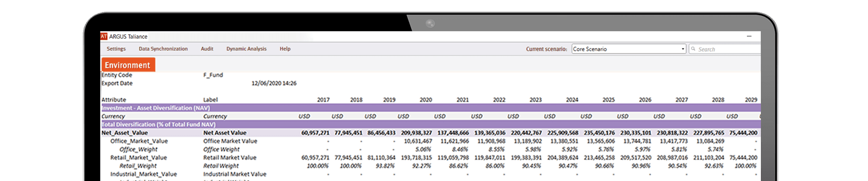Click the 2020 year column header
868x181 pixels.
coord(425,100)
